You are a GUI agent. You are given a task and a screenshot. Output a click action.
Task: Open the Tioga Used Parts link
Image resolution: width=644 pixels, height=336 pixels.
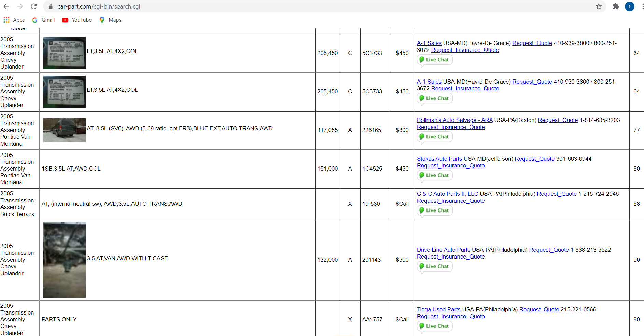click(439, 309)
